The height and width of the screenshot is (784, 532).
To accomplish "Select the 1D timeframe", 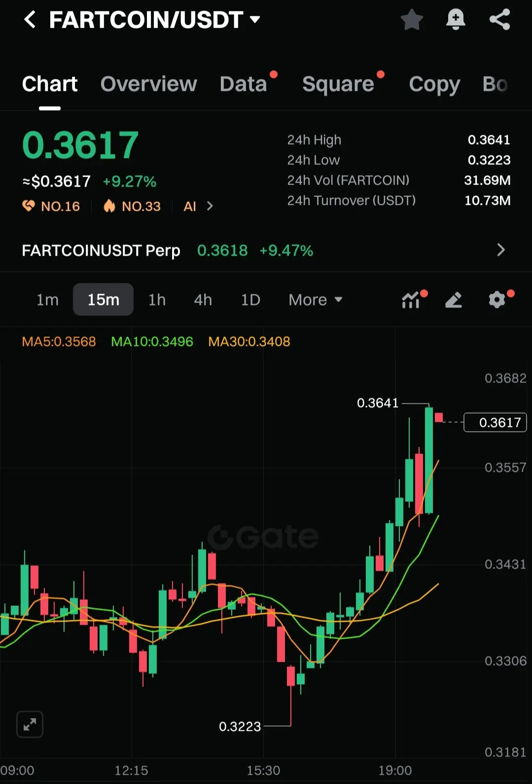I will [250, 299].
